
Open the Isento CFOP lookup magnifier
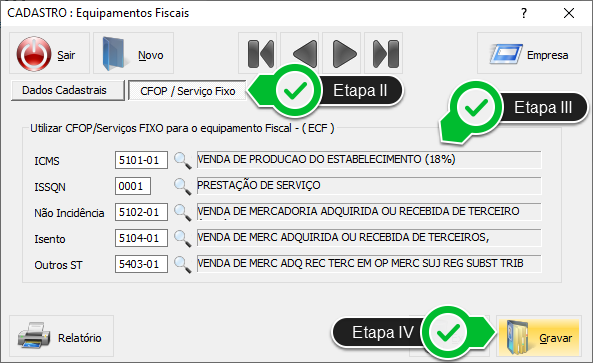pyautogui.click(x=183, y=239)
